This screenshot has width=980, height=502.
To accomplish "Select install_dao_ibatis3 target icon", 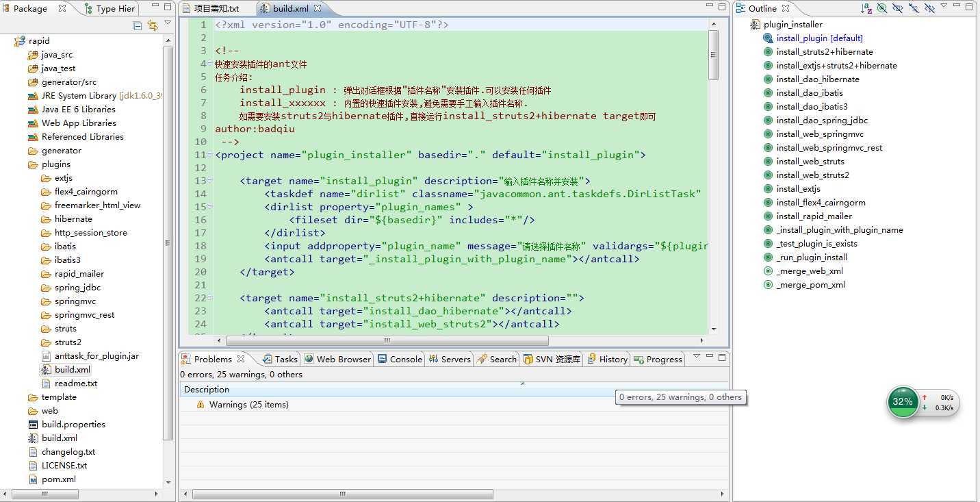I will (x=768, y=107).
